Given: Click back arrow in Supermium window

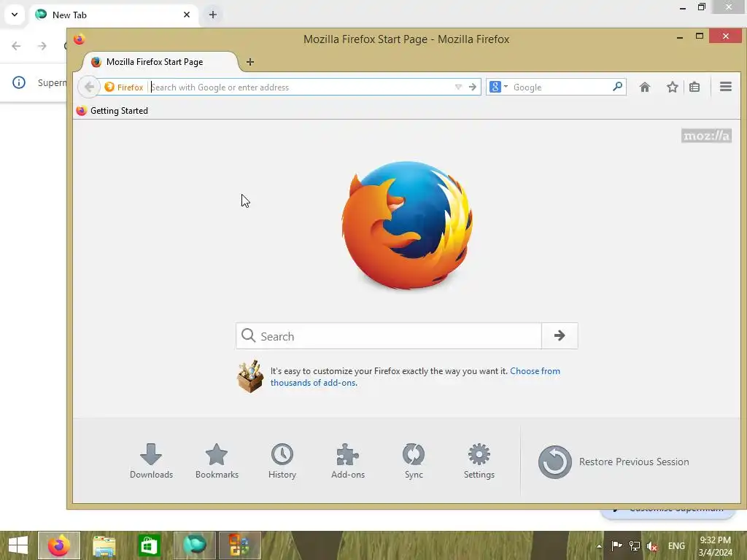Looking at the screenshot, I should click(x=16, y=46).
